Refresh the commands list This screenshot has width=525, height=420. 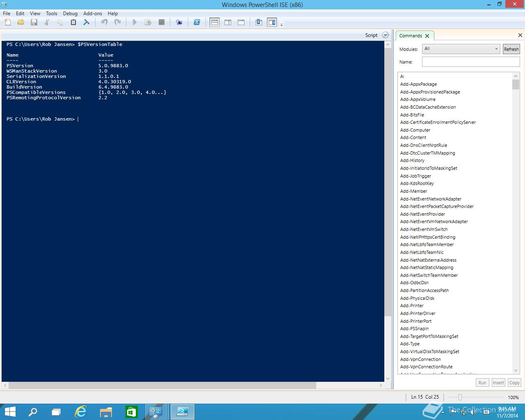tap(511, 49)
